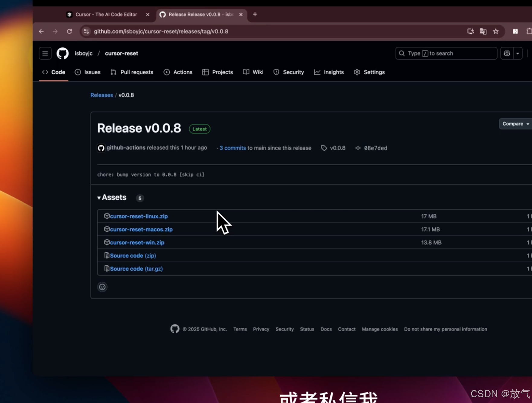
Task: Collapse the Assets section triangle
Action: 99,198
